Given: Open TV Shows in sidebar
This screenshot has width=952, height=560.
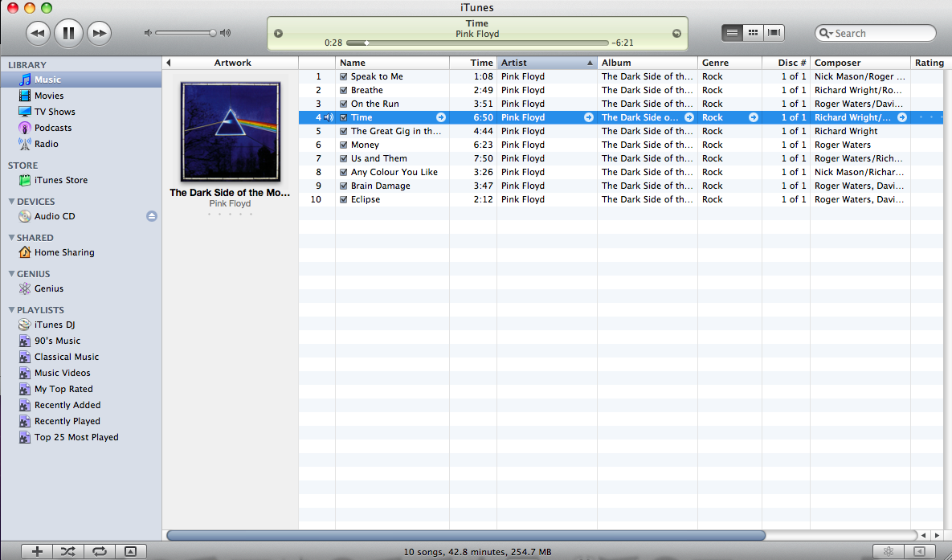Looking at the screenshot, I should (x=55, y=112).
